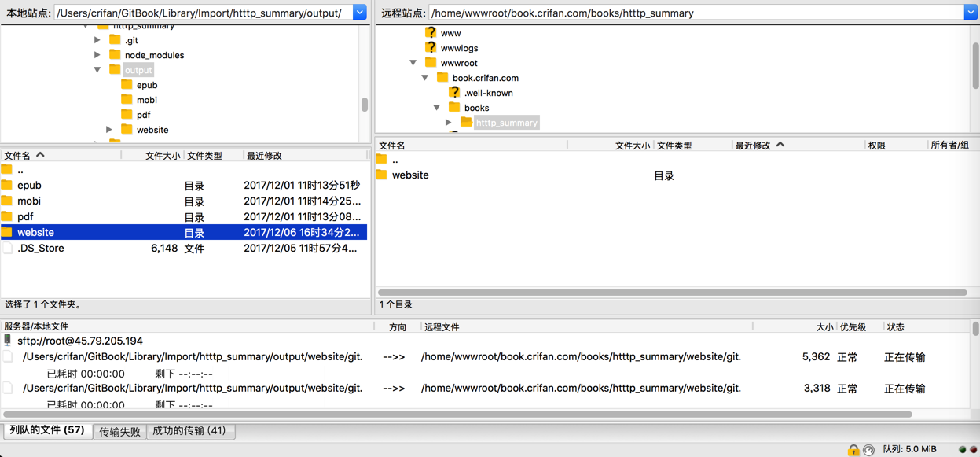Switch to 列队的文件 (57) tab

click(47, 430)
